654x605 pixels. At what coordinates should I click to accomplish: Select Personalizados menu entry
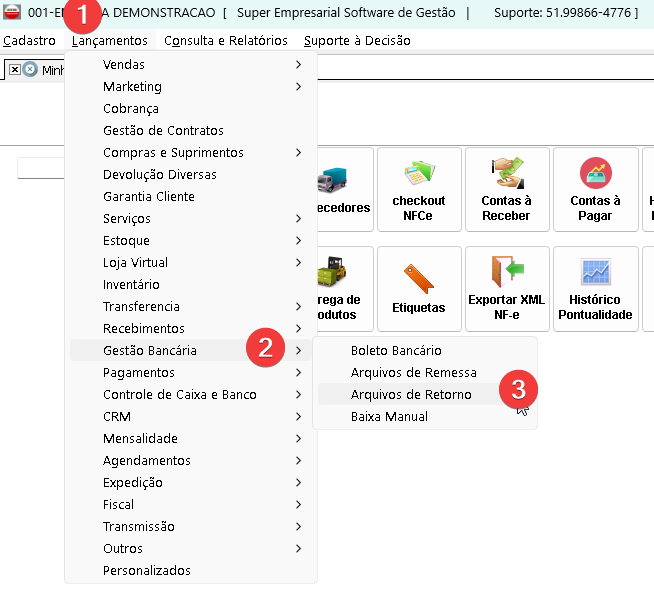[191, 570]
